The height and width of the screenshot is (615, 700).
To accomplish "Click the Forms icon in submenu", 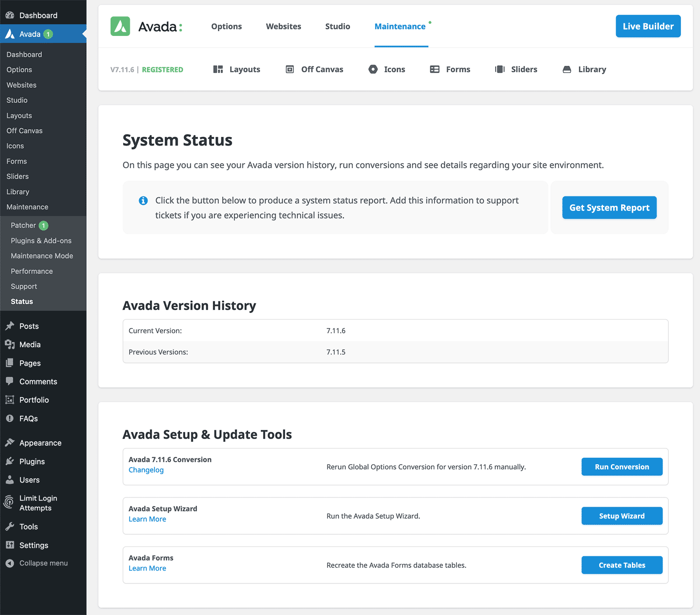I will pyautogui.click(x=434, y=69).
